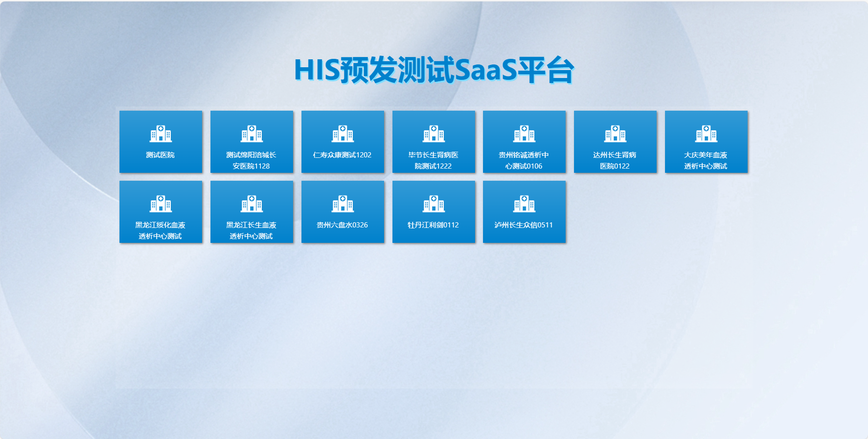Click hospital icon on 毕节长生肾病医院测试1222 card
Viewport: 868px width, 439px height.
pyautogui.click(x=434, y=134)
